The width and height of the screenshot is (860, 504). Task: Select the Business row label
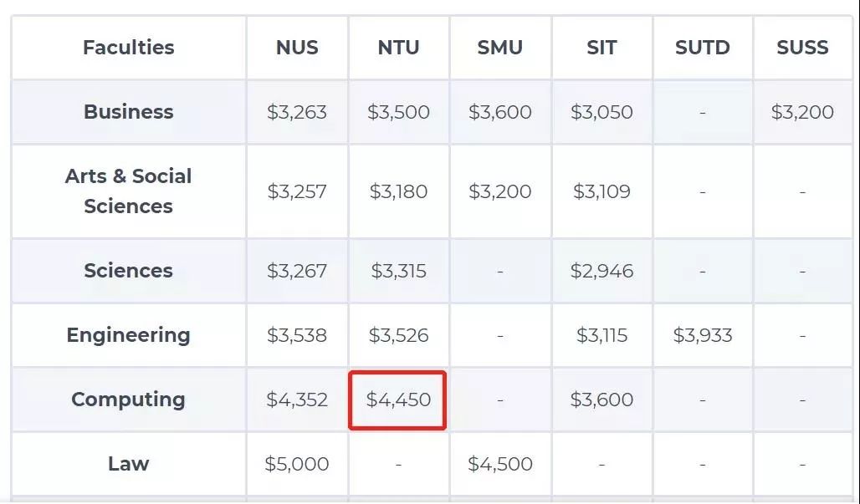pyautogui.click(x=128, y=112)
